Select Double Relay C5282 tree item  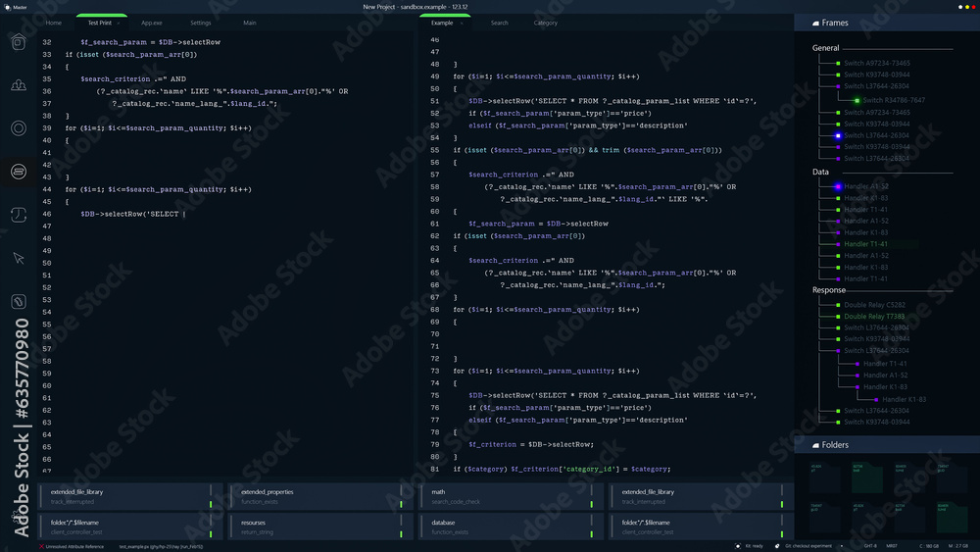874,305
